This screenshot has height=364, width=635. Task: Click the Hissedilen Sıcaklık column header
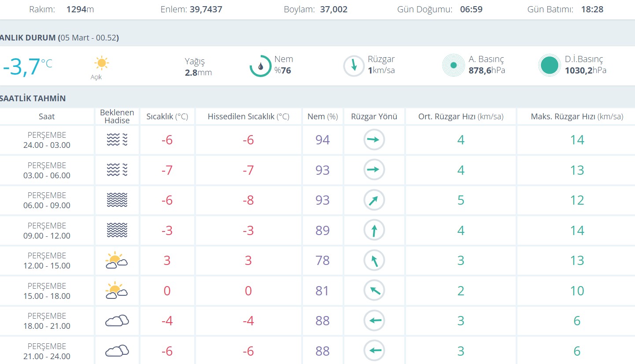click(x=248, y=117)
